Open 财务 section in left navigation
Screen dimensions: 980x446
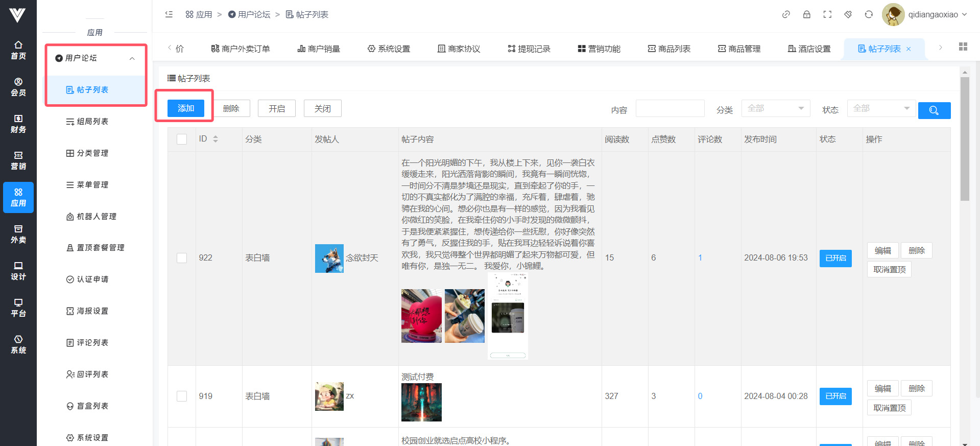click(18, 124)
